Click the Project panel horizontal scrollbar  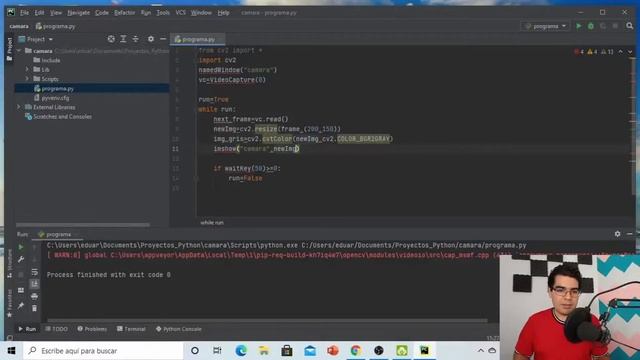[x=83, y=225]
